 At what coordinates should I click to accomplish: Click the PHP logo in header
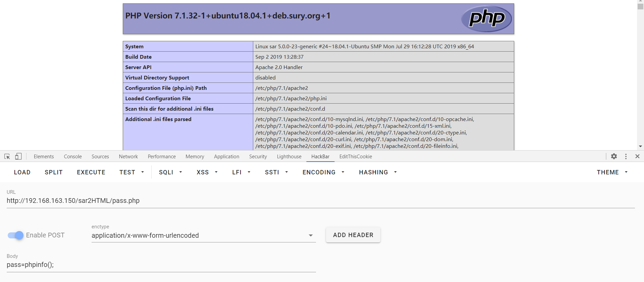[486, 19]
